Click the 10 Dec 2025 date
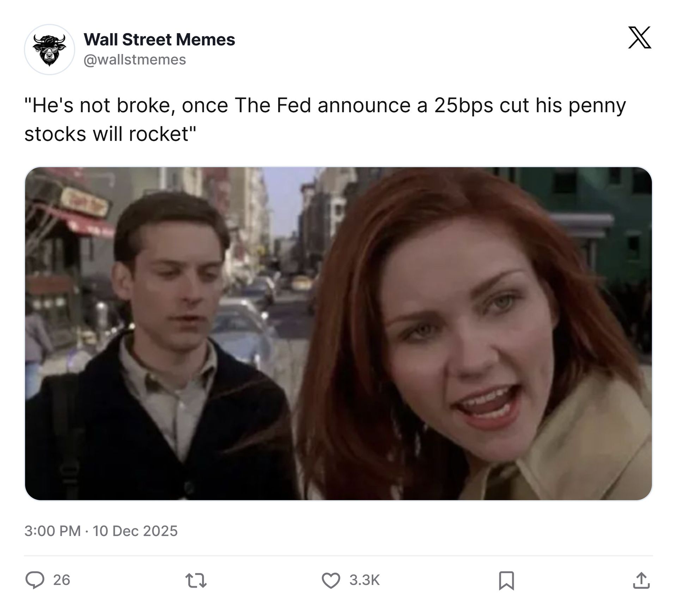Viewport: 677px width, 616px height. [135, 531]
